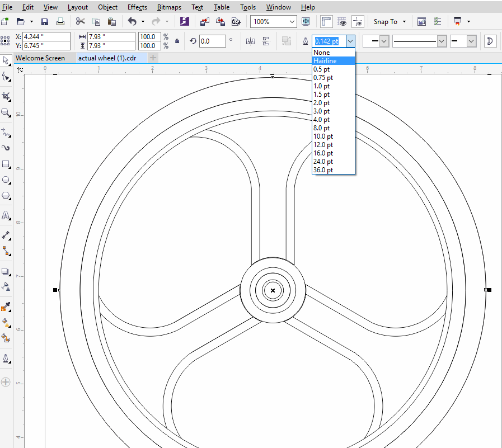Toggle Show Grid

click(x=342, y=22)
